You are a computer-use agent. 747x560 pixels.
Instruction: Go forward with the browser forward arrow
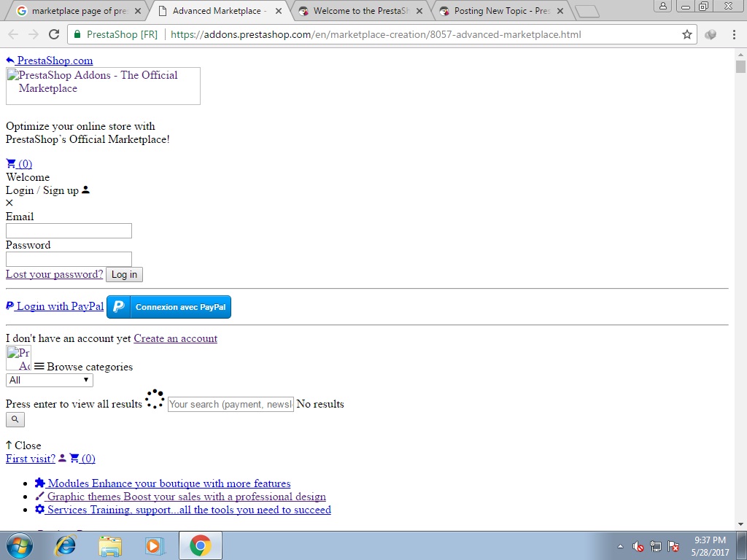[34, 34]
